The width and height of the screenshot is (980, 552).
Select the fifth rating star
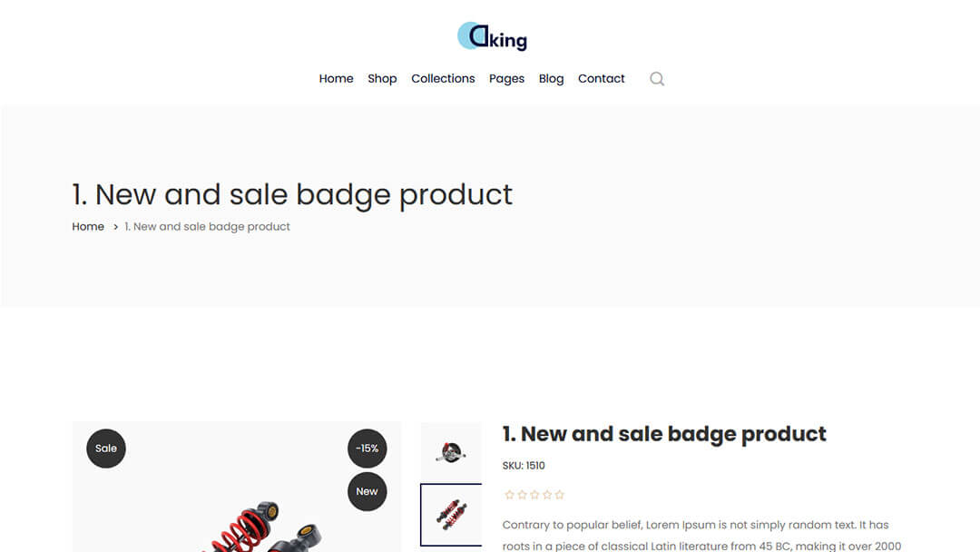click(x=559, y=495)
